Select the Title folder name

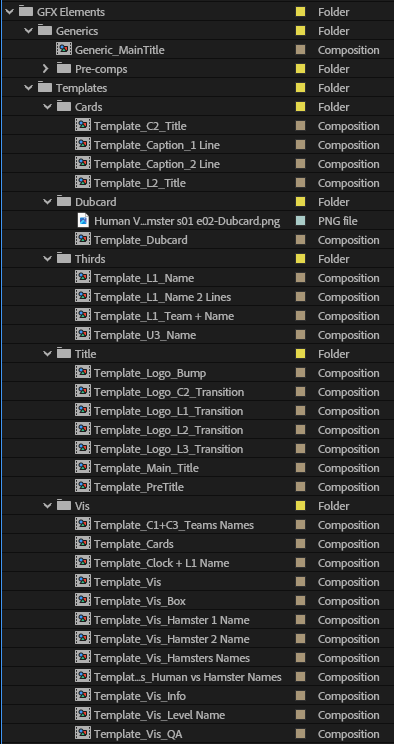click(x=85, y=354)
